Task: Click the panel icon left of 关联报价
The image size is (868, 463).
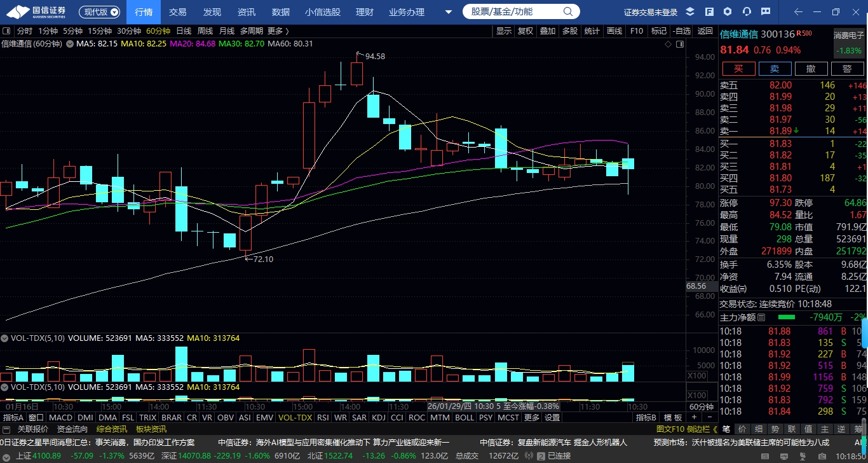Action: (x=6, y=429)
